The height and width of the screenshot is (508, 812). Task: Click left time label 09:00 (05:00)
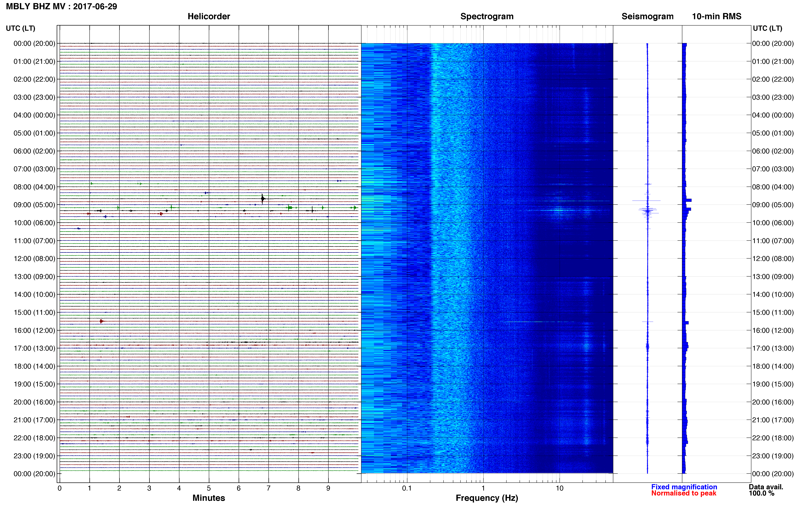34,205
